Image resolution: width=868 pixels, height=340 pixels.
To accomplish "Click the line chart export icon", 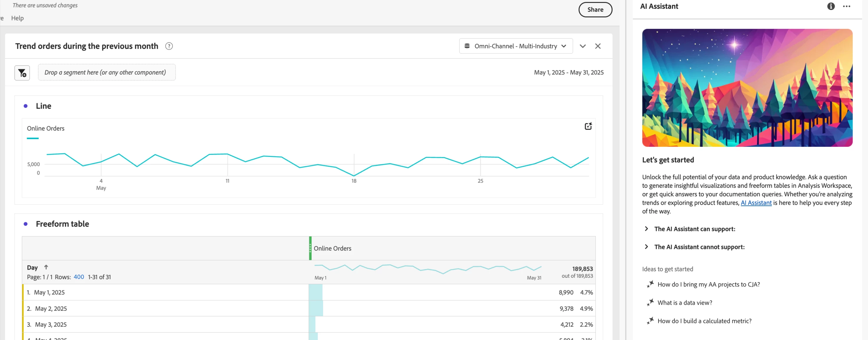I will [x=588, y=126].
